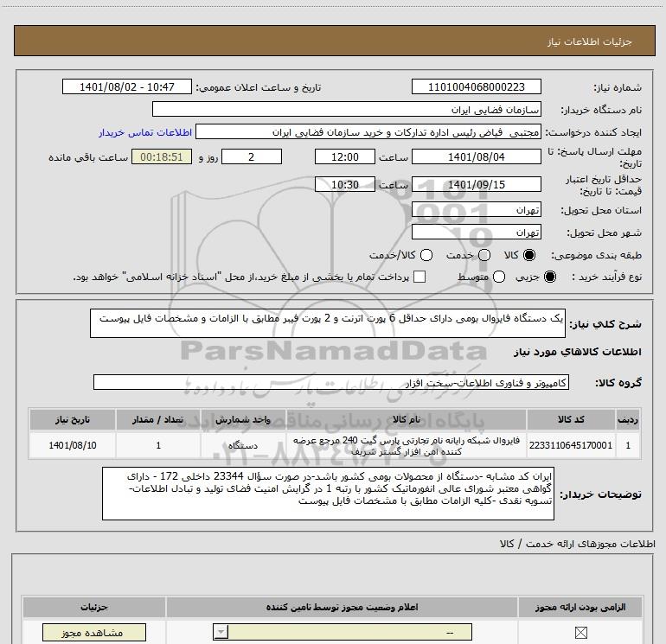Click the جزئیات اطلاعات نیاز title bar
Image resolution: width=666 pixels, height=644 pixels.
point(334,41)
